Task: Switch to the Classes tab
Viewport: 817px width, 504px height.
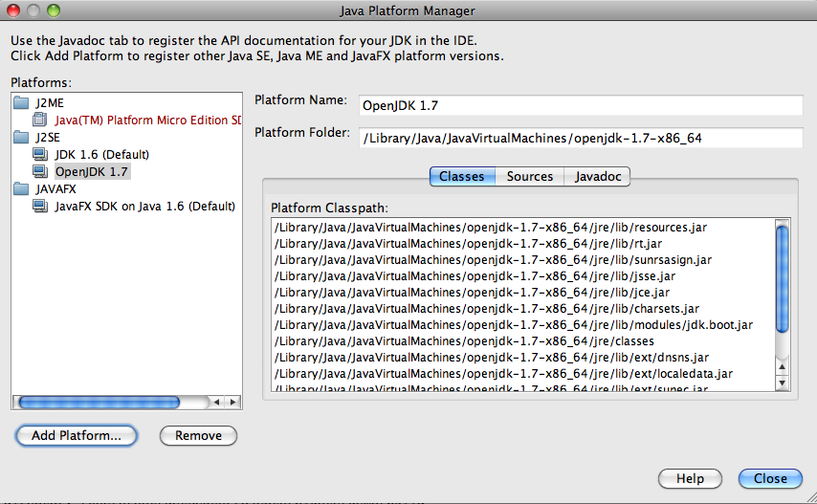Action: (462, 177)
